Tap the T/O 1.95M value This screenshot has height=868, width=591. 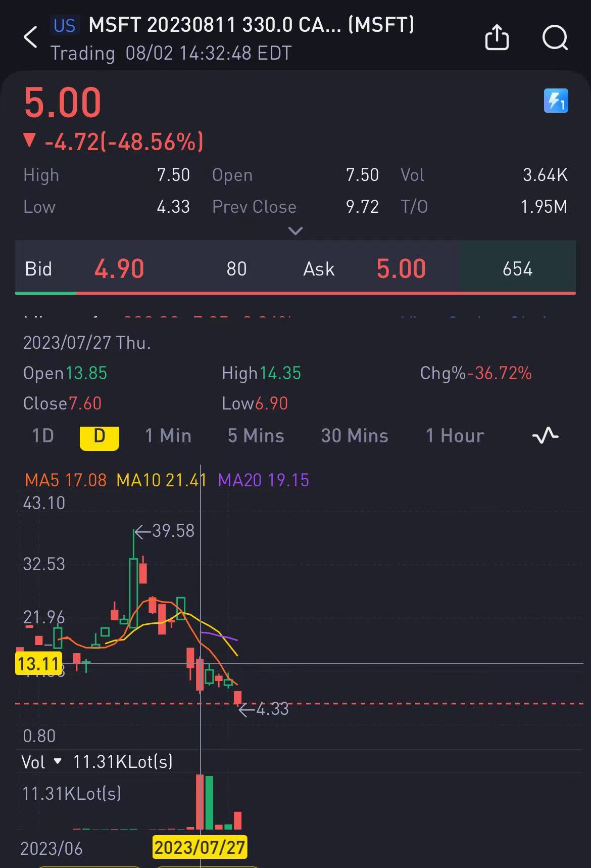544,207
